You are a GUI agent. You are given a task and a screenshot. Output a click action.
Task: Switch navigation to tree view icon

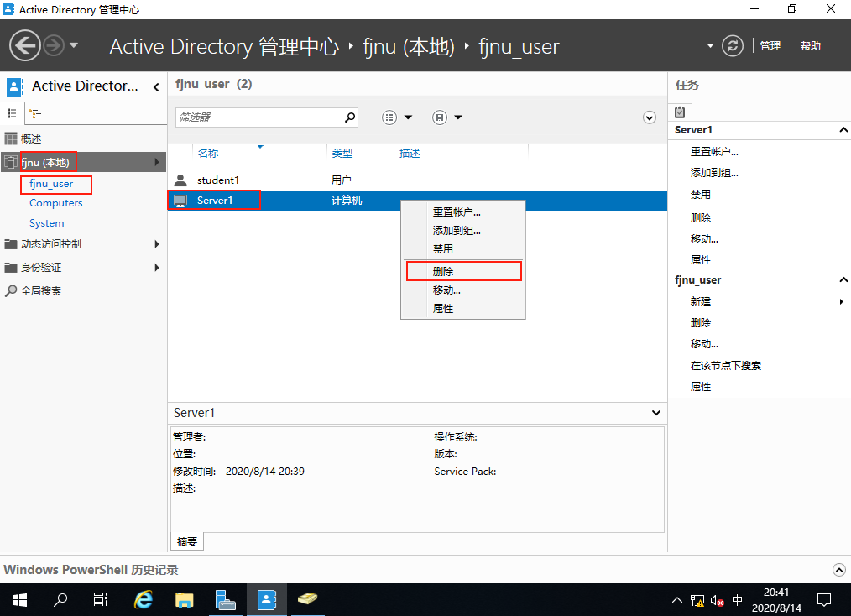tap(35, 113)
